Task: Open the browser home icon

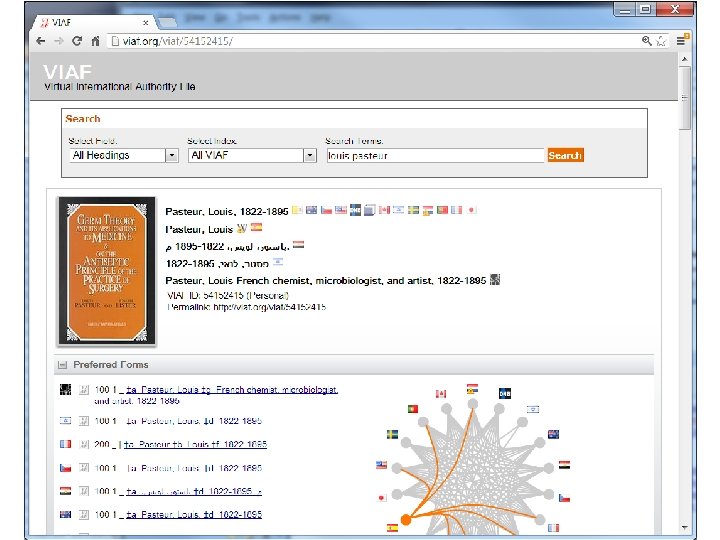Action: pos(95,41)
